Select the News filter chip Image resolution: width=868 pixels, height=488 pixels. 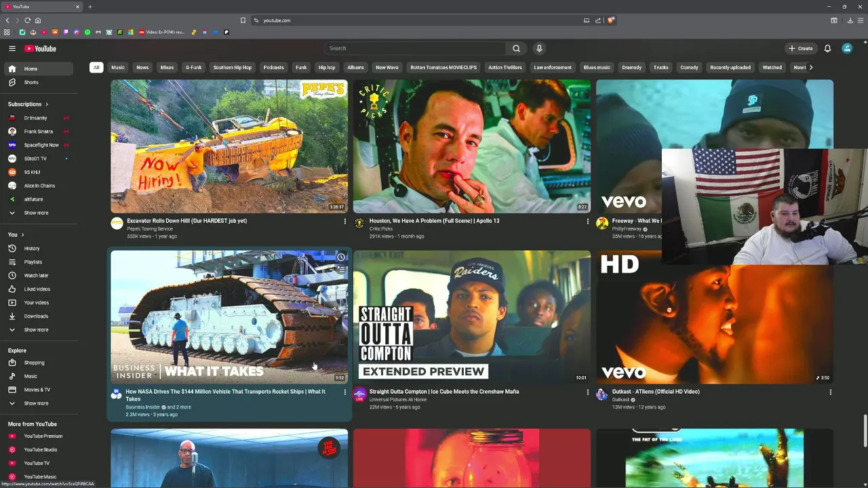pos(142,67)
